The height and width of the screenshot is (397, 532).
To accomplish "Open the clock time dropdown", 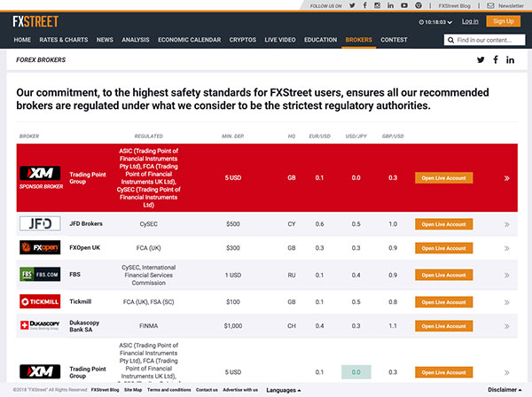I will tap(435, 22).
